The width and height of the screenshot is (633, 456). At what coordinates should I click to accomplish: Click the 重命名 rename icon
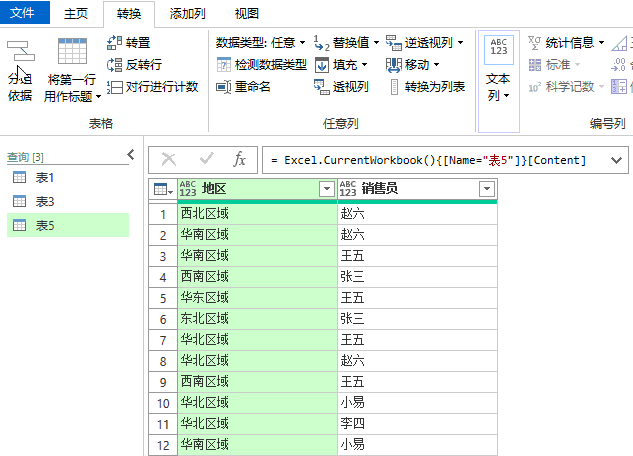223,87
